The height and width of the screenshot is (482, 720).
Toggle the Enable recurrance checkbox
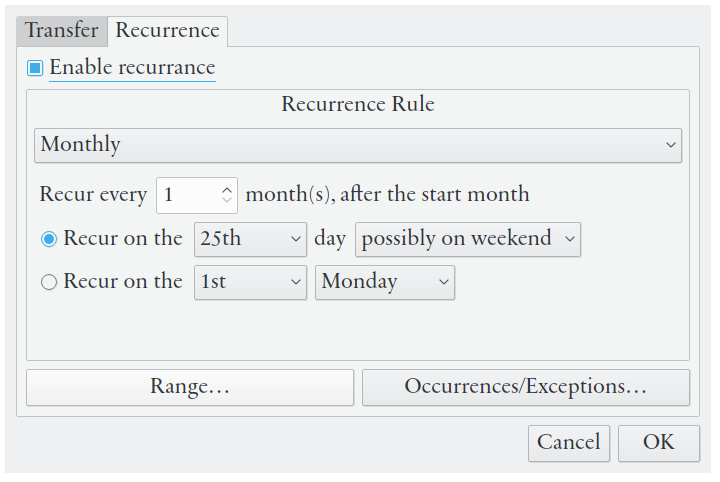36,69
